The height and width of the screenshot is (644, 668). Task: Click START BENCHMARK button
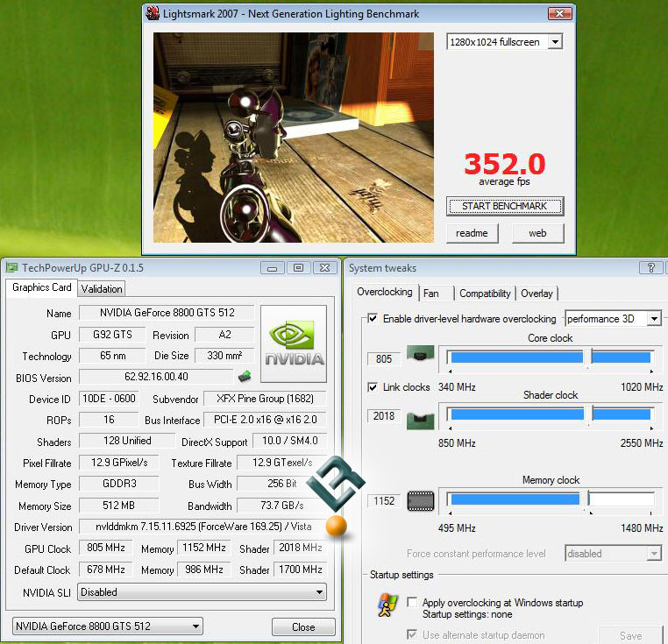(505, 206)
